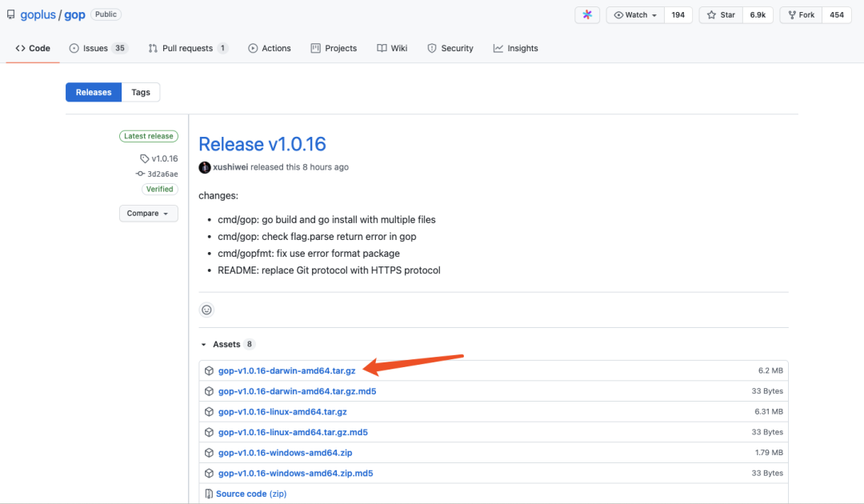Click package icon for gop-v1.0.16-windows-amd64.zip.md5
This screenshot has width=864, height=504.
point(209,473)
